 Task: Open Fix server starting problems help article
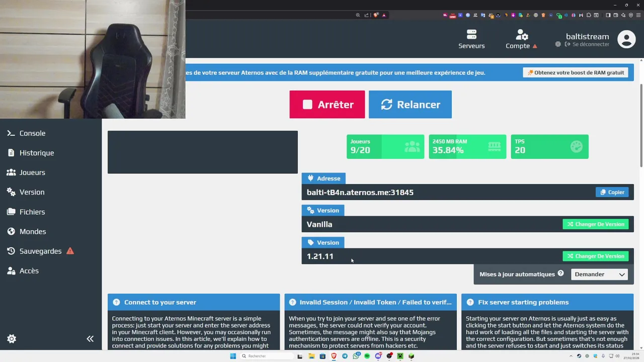tap(547, 302)
